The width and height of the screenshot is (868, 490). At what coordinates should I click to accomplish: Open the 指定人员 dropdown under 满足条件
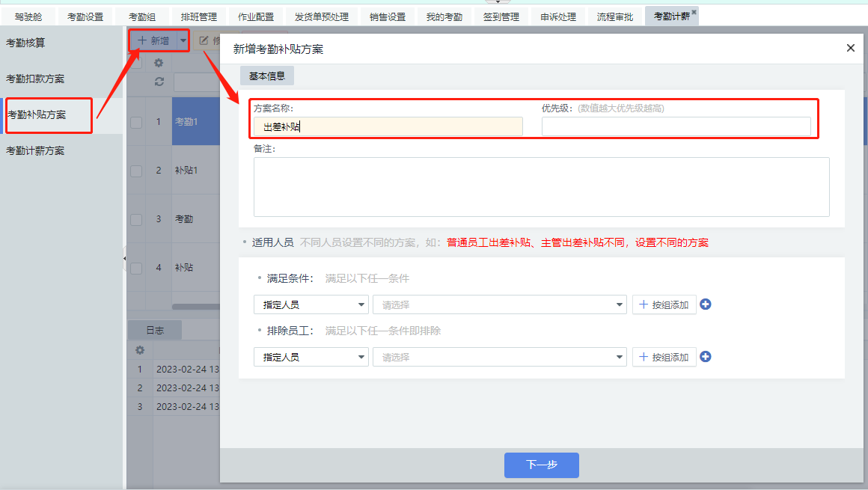[x=311, y=304]
